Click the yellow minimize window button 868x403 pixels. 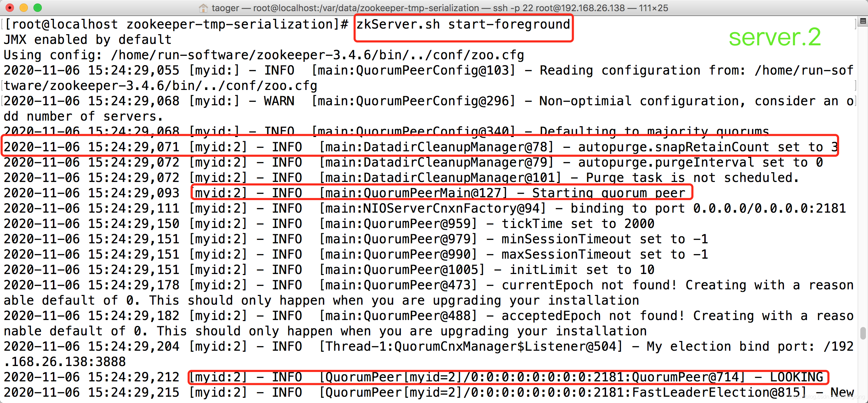coord(24,8)
